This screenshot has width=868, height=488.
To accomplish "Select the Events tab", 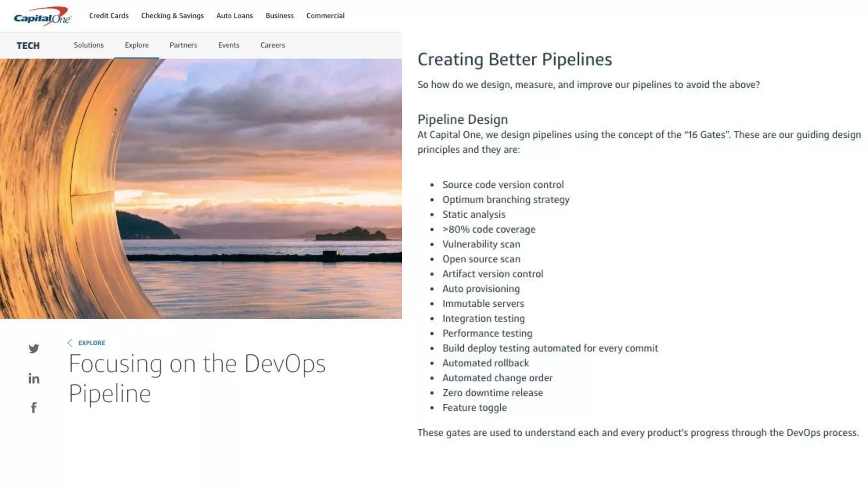I will point(228,45).
